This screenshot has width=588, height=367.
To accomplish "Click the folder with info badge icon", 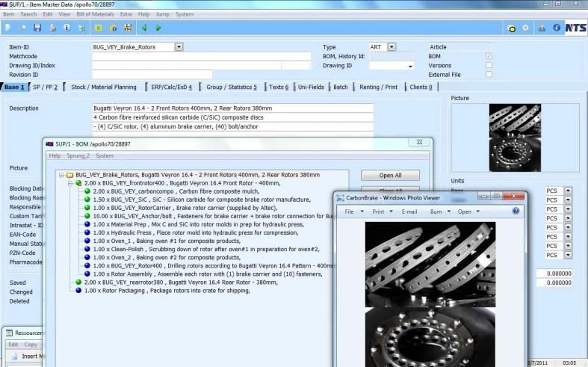I will coord(113,28).
